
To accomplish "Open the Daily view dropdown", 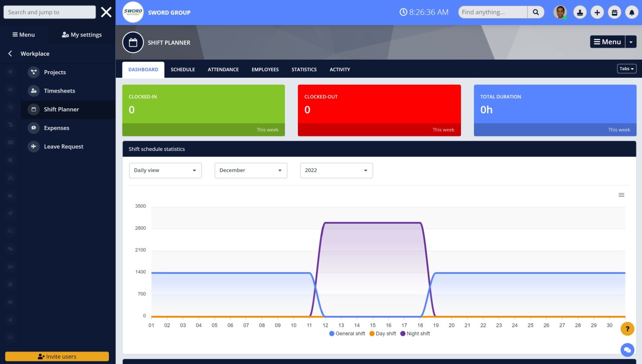I will tap(165, 170).
